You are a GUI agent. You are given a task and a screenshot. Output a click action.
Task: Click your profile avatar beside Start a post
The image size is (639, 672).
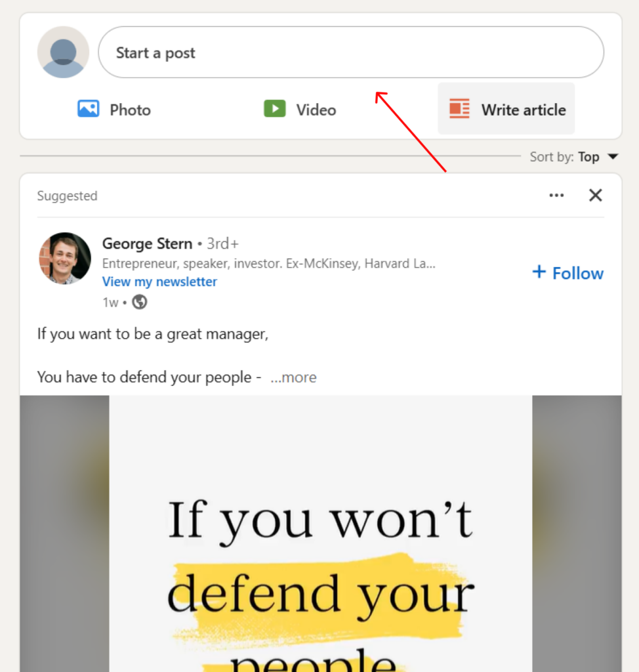(64, 52)
